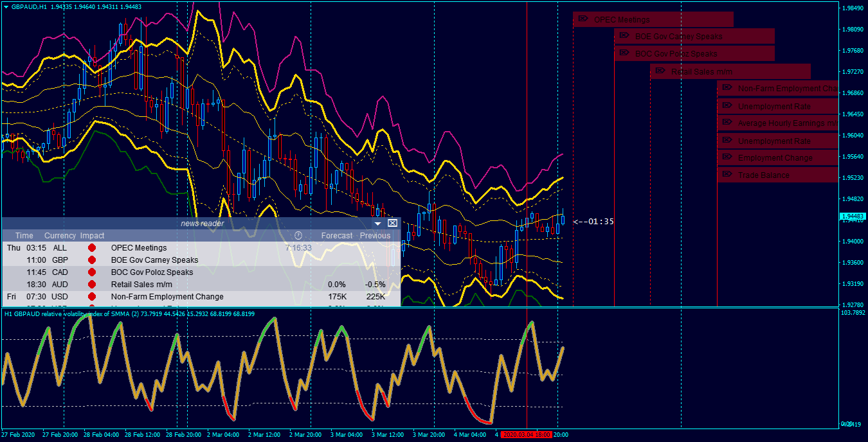This screenshot has width=868, height=442.
Task: Select the Non-Farm Employment Change news row
Action: [x=201, y=297]
